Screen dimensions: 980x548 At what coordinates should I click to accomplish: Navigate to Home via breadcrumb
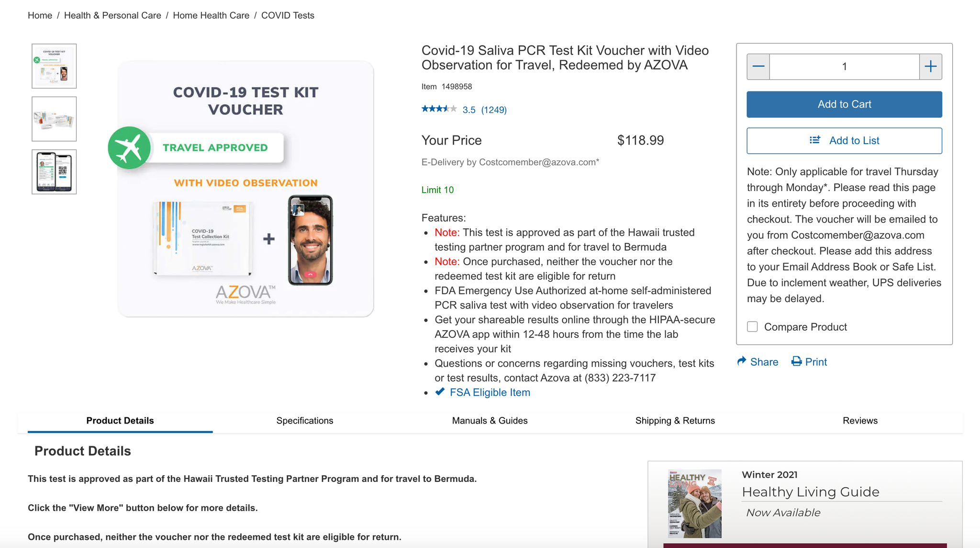[x=40, y=15]
